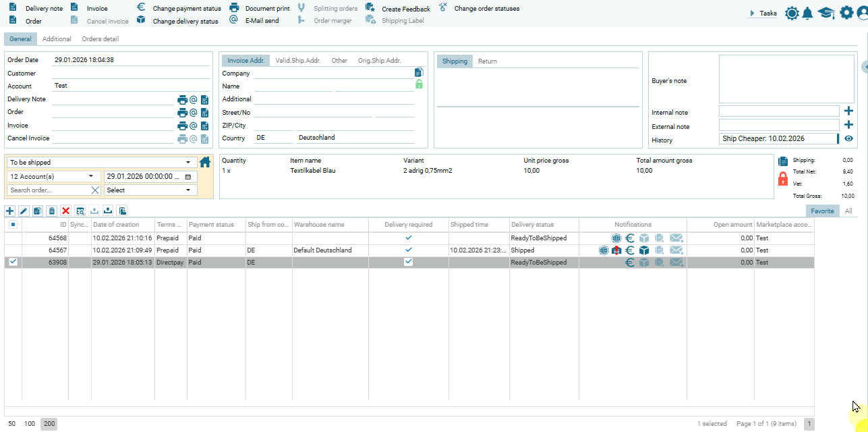Click the red X icon in grid toolbar

click(65, 211)
